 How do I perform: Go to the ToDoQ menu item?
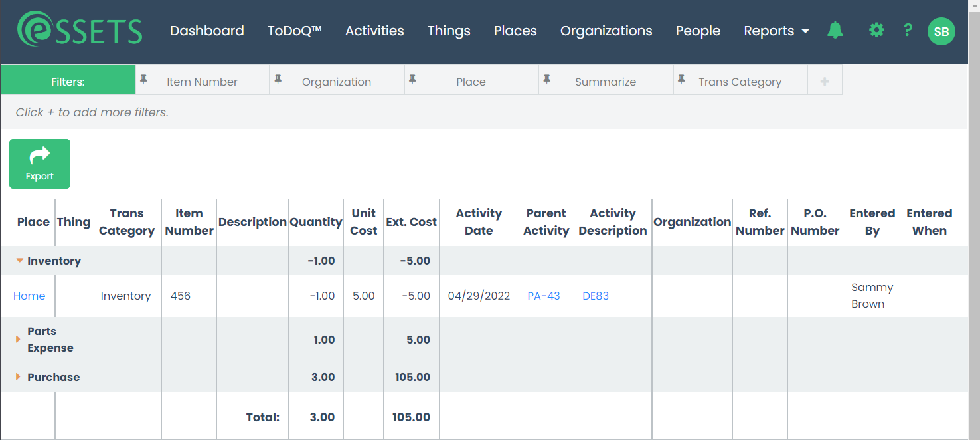coord(295,31)
